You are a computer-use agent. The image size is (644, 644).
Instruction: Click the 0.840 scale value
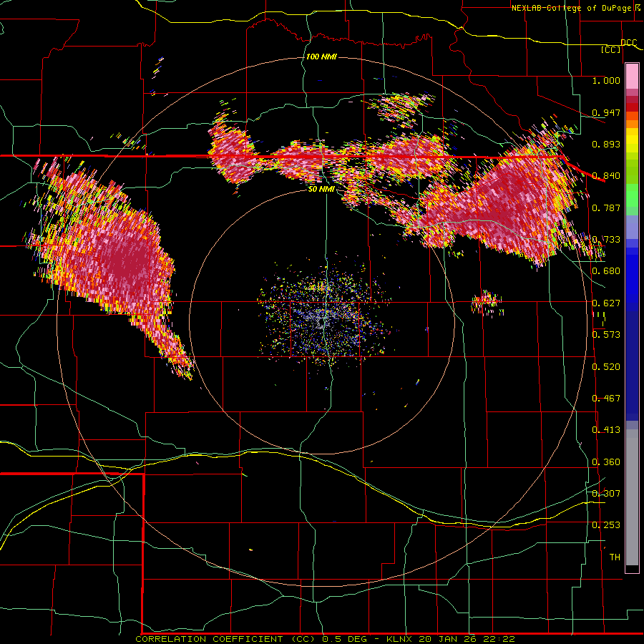[606, 176]
